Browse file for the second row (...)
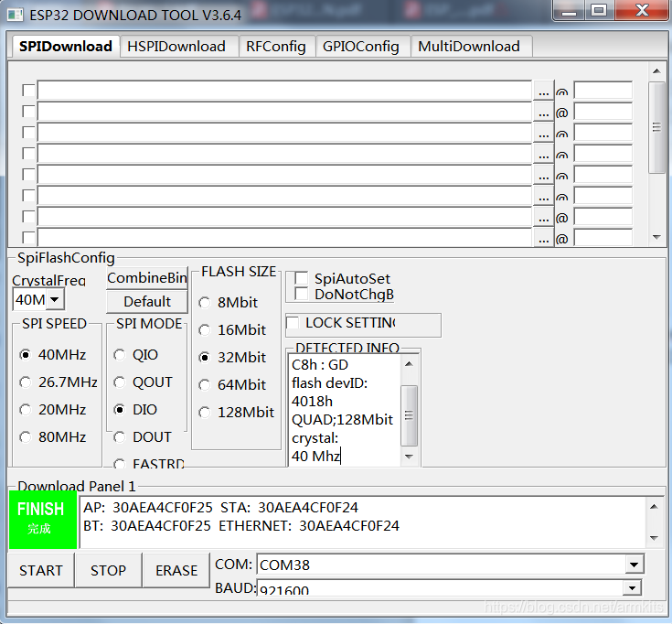This screenshot has width=672, height=624. pos(543,112)
